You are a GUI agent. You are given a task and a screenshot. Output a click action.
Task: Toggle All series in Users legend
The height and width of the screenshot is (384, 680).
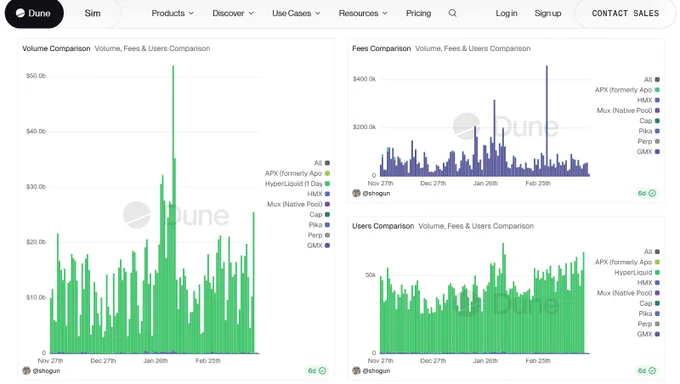click(x=652, y=252)
